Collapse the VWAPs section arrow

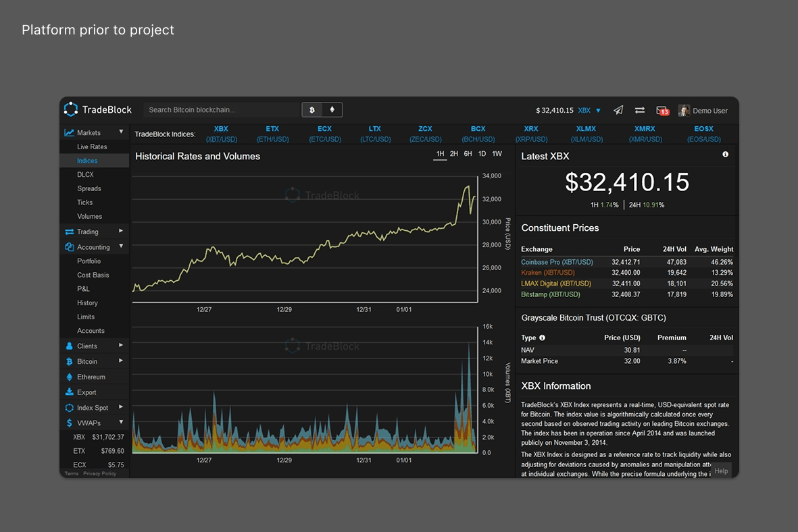121,422
